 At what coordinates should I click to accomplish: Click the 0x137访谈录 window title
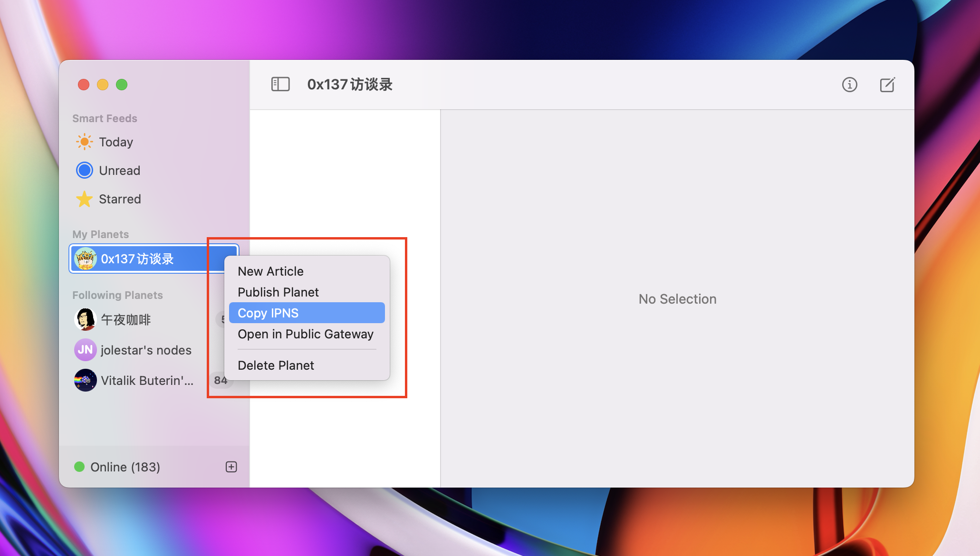[x=350, y=85]
